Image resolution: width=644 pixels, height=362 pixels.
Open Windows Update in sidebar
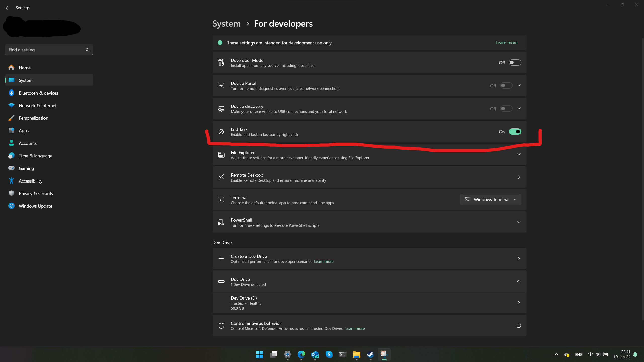click(x=35, y=206)
